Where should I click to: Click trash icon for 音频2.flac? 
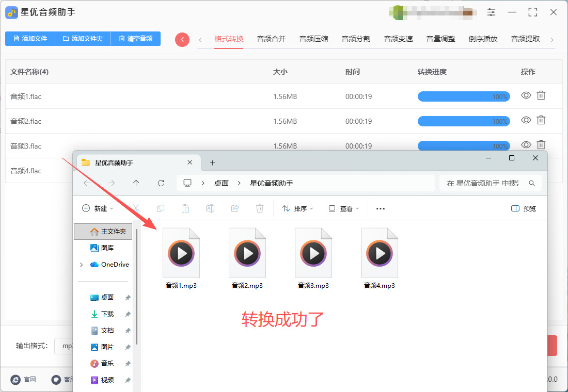541,120
